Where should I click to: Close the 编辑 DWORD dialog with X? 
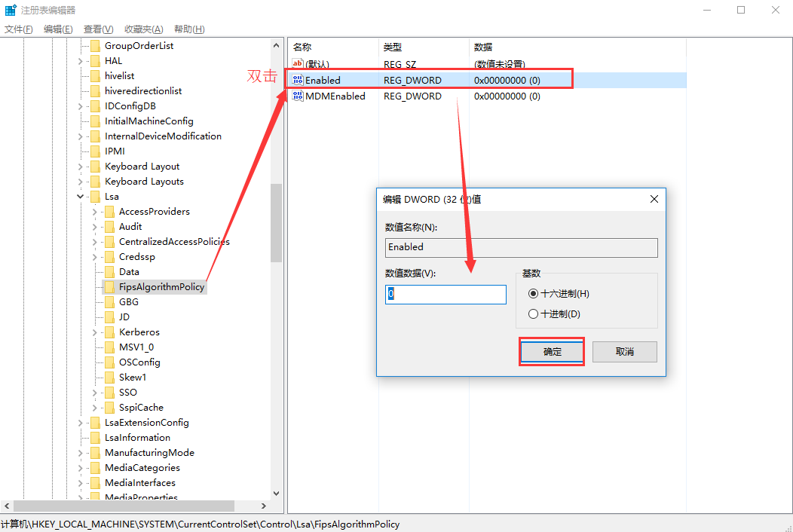point(654,199)
